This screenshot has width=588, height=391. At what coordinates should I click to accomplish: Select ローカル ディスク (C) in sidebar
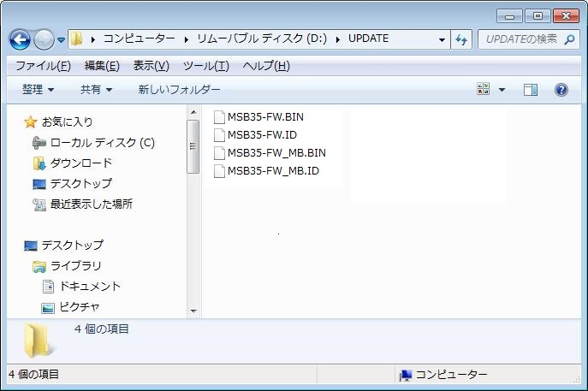tap(102, 142)
